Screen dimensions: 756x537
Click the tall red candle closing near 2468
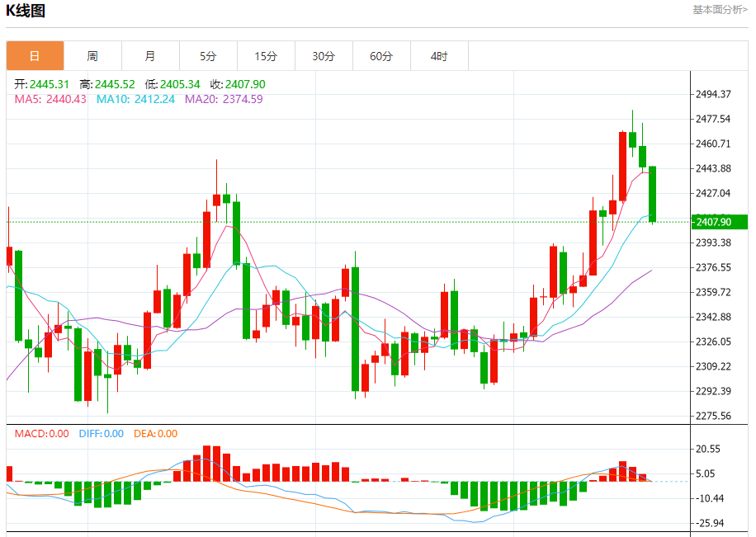click(622, 167)
